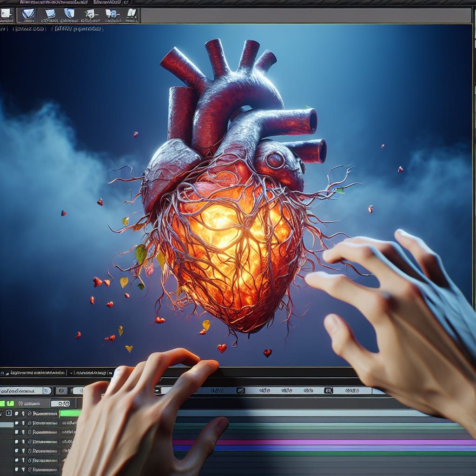Toggle the lock on the bottom timeline layer
Screen dimensions: 476x476
tap(23, 469)
